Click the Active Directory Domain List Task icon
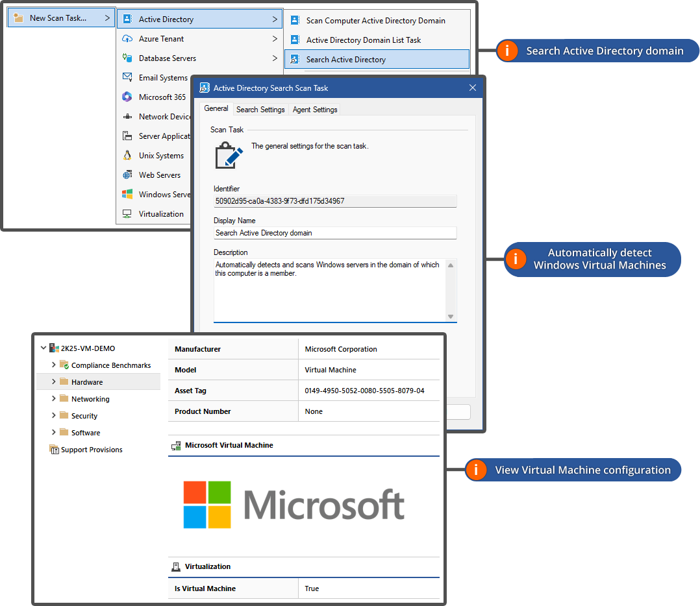The width and height of the screenshot is (700, 606). [295, 40]
